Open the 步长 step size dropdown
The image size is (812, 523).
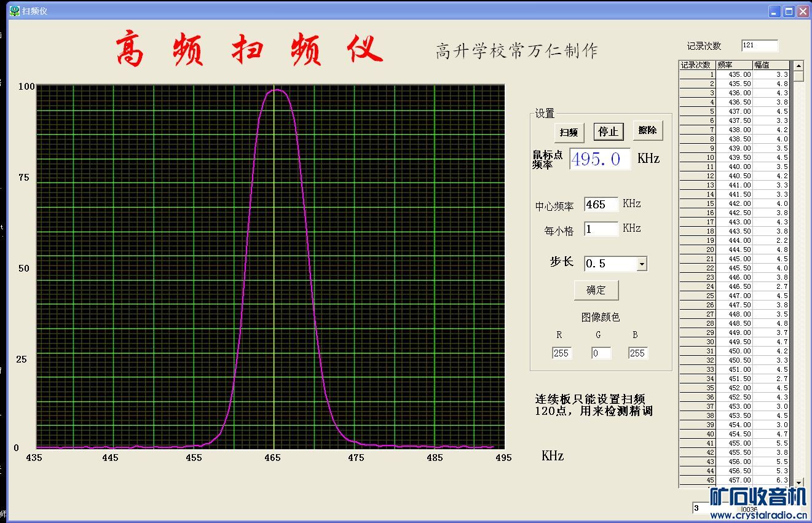pyautogui.click(x=642, y=264)
